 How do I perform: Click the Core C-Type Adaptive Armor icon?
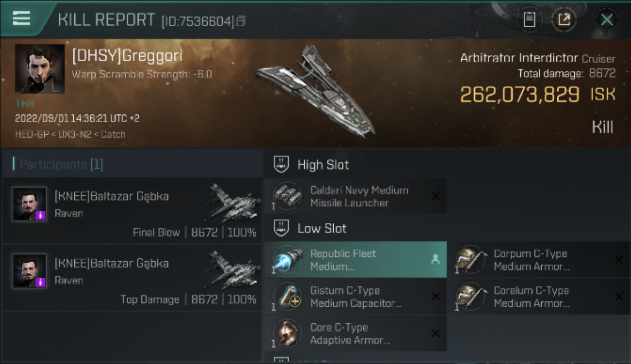[x=288, y=333]
